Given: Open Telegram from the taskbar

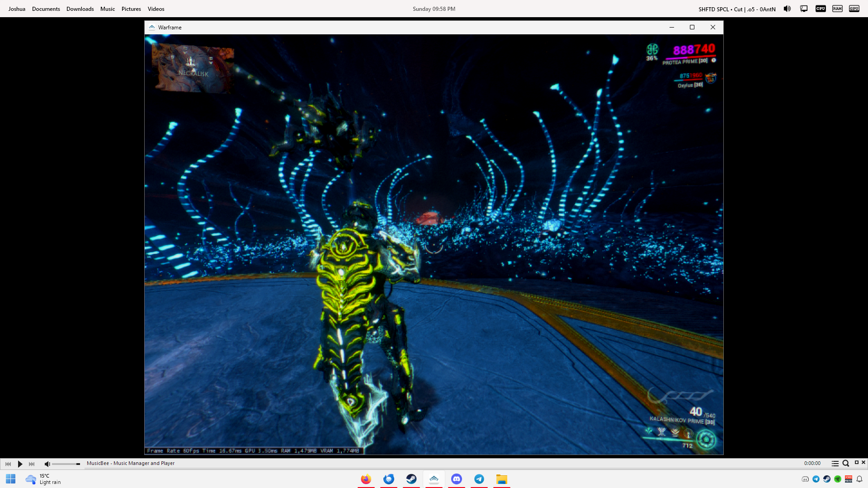Looking at the screenshot, I should pyautogui.click(x=479, y=479).
